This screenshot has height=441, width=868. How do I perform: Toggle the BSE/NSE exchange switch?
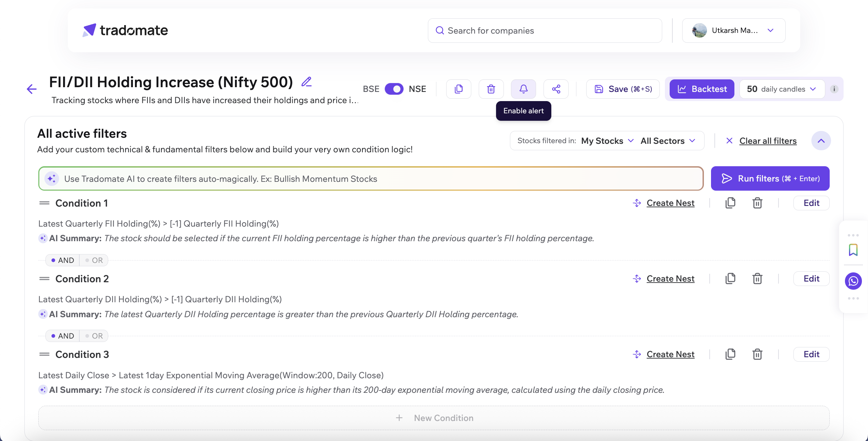[x=394, y=89]
